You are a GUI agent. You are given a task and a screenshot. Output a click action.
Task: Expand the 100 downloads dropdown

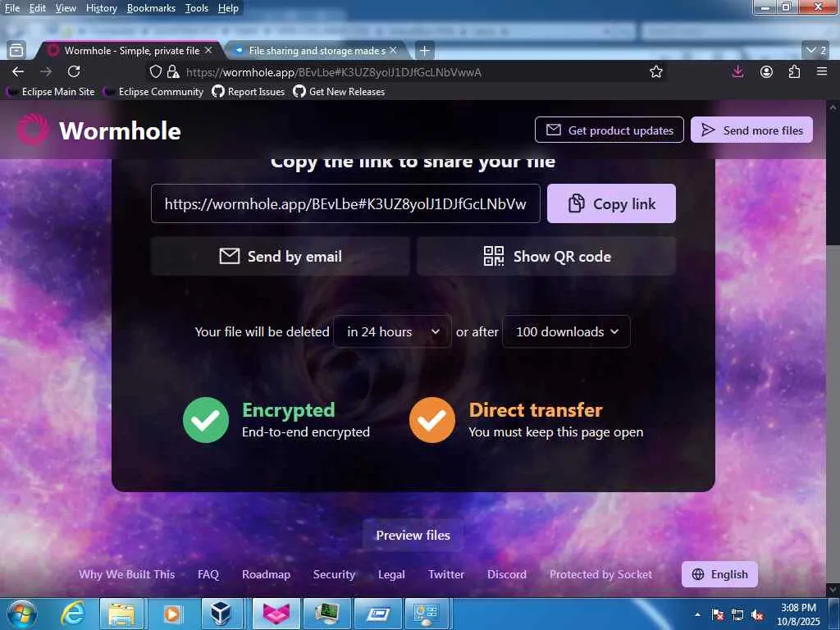[x=566, y=331]
